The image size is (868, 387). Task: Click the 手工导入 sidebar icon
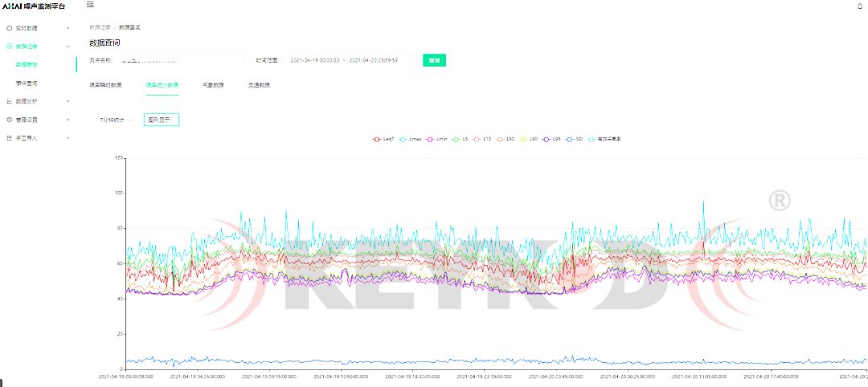10,138
